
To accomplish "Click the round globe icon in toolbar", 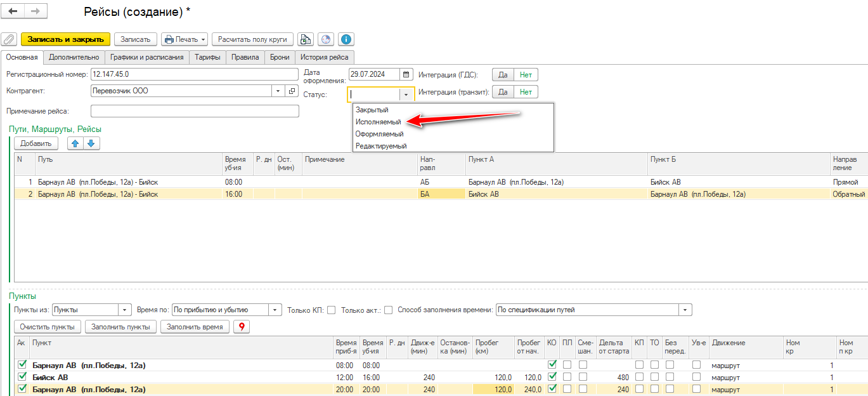I will click(x=326, y=39).
